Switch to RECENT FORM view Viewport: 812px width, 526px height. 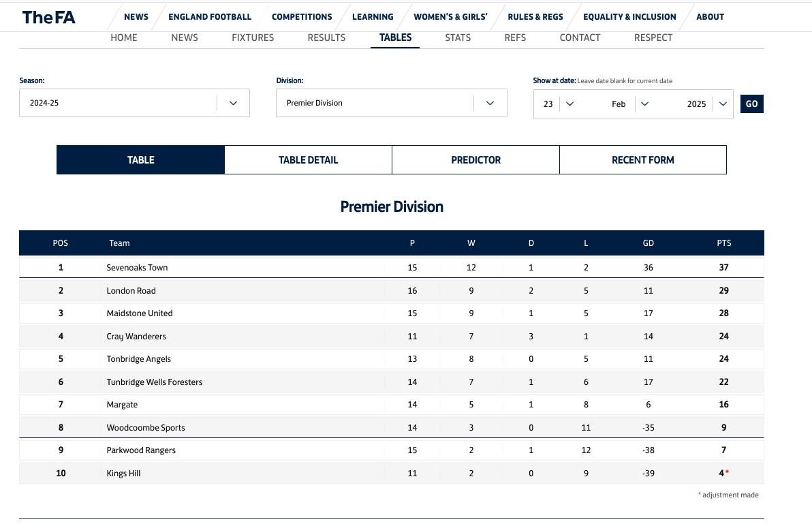643,160
